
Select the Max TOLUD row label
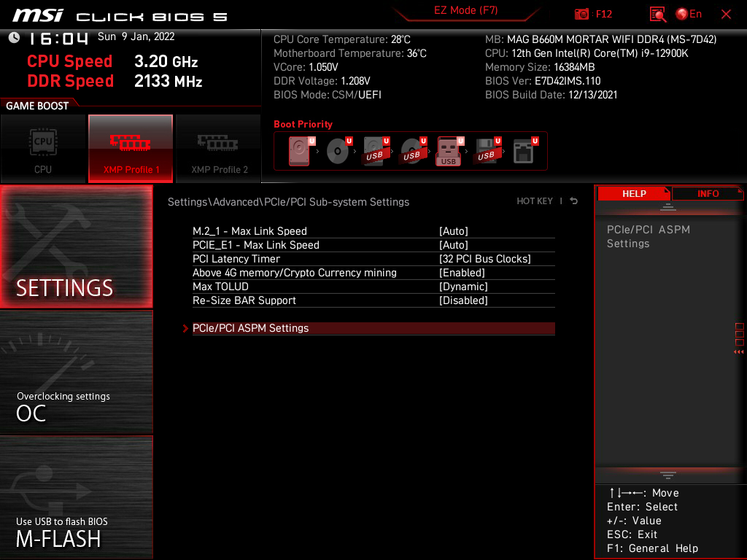point(220,286)
